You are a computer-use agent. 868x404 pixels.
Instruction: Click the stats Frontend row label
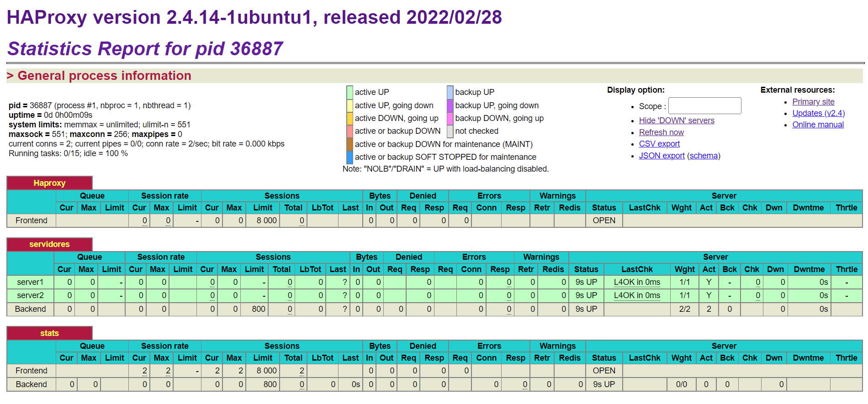click(31, 371)
